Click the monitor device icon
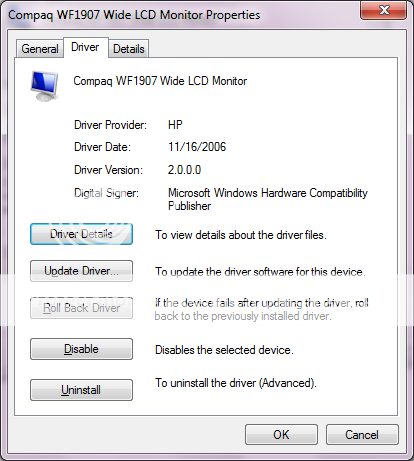 click(x=45, y=86)
